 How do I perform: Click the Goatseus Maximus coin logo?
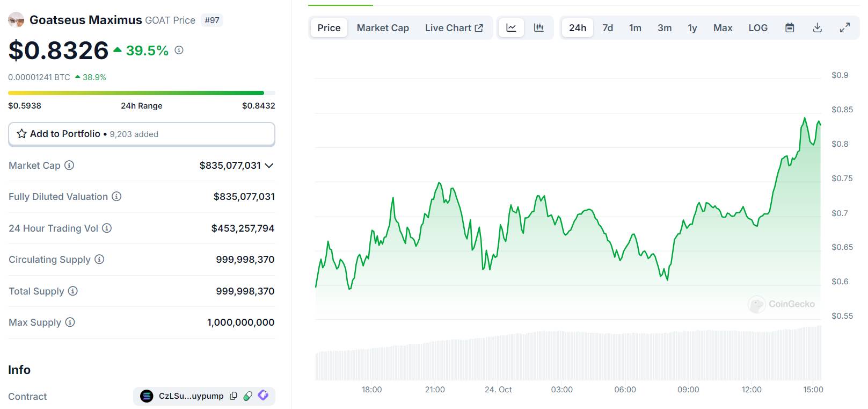click(16, 20)
